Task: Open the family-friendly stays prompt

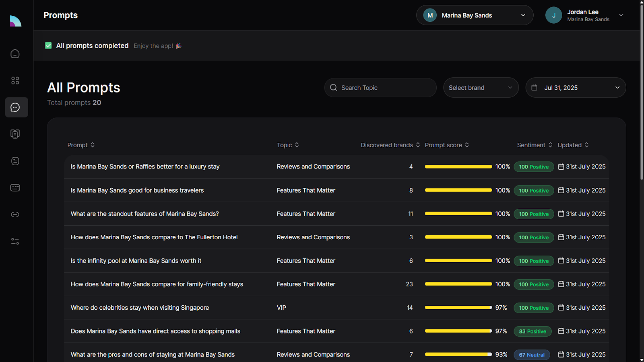Action: click(157, 284)
